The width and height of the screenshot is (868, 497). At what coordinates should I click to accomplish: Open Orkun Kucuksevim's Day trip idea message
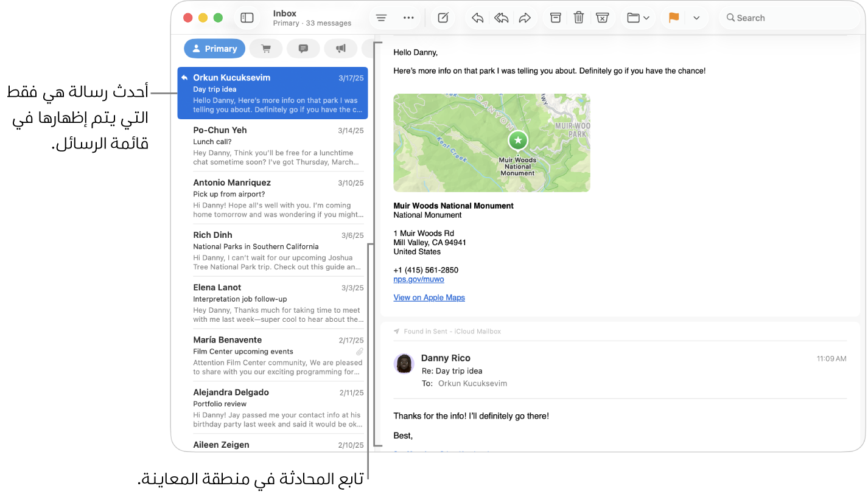pos(273,93)
